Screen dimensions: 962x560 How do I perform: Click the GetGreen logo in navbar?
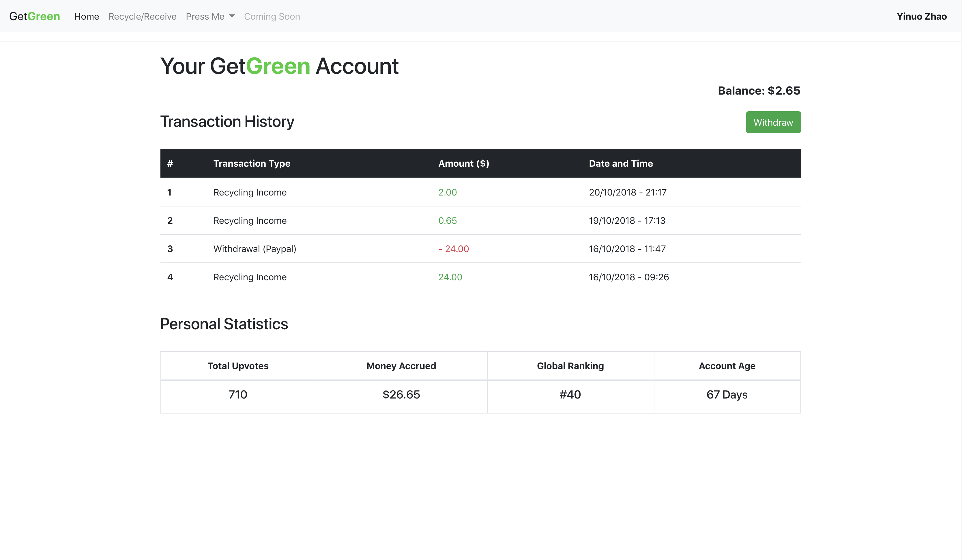(34, 16)
